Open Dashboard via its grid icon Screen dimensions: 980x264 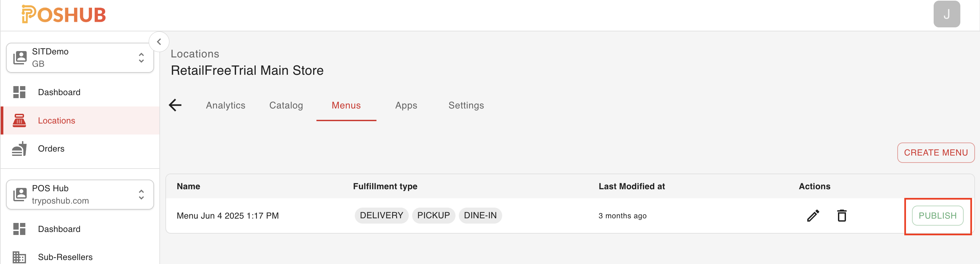click(19, 92)
